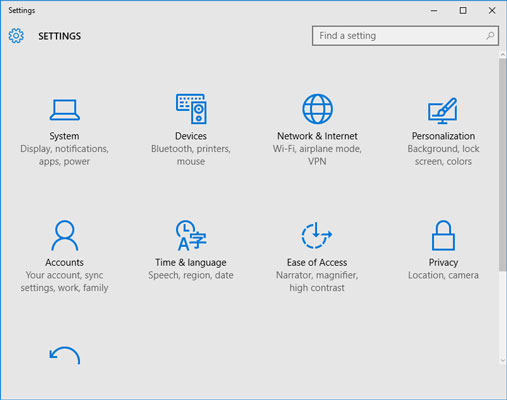Open Time & language clock icon
Viewport: 507px width, 400px height.
click(191, 235)
